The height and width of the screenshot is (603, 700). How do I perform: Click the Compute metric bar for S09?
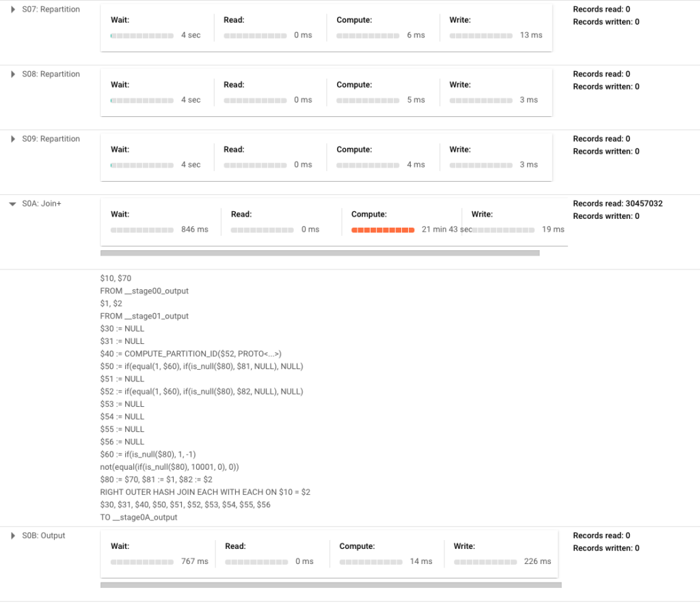(368, 165)
